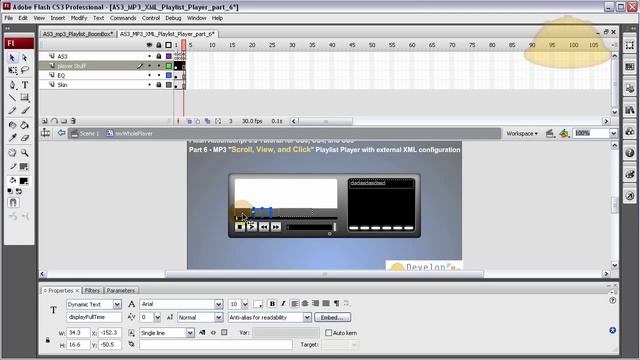Click the Insert Layer icon
Screen dimensions: 640x360
45,121
